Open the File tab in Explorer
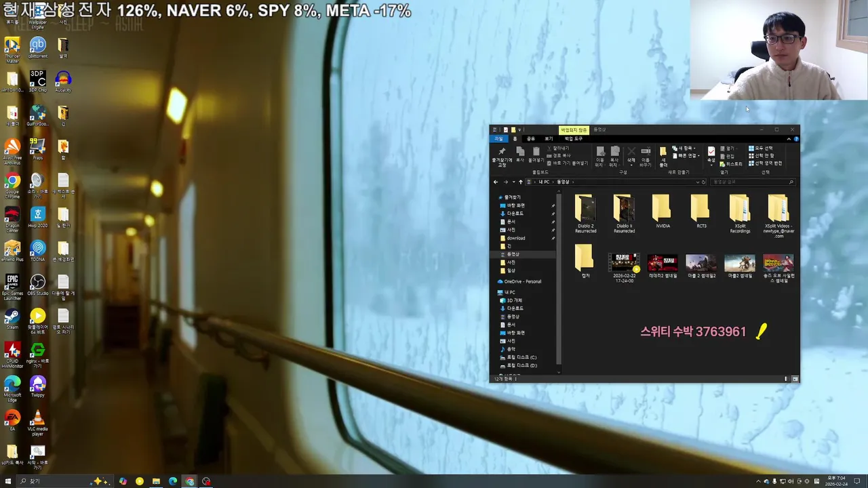This screenshot has width=868, height=488. tap(498, 138)
